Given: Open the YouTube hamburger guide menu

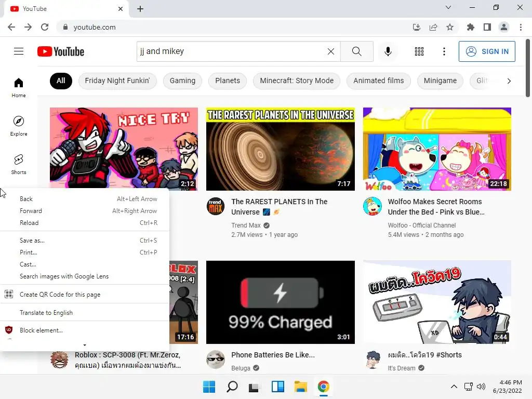Looking at the screenshot, I should [19, 51].
